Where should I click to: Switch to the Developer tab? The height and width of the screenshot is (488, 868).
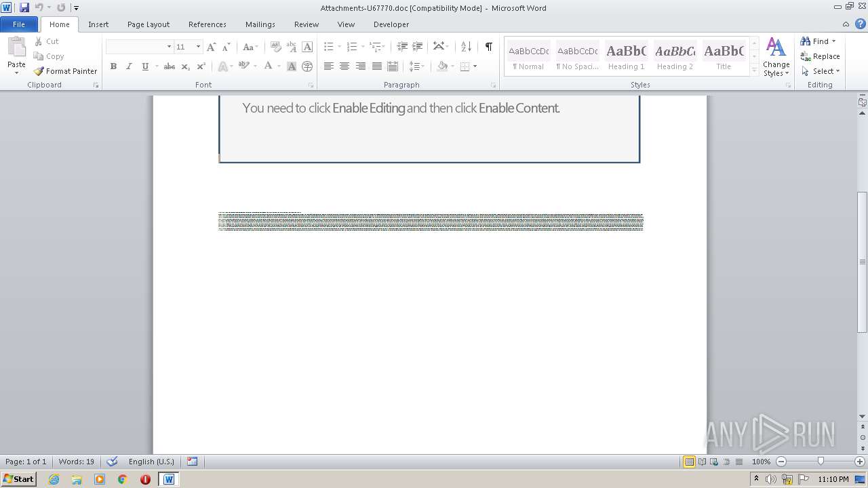(391, 24)
